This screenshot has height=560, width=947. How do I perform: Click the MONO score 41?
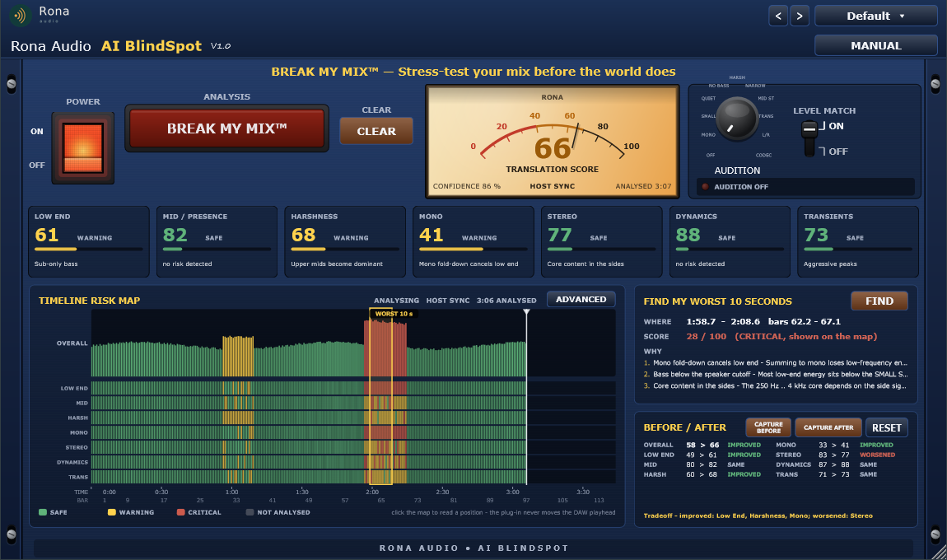point(432,235)
